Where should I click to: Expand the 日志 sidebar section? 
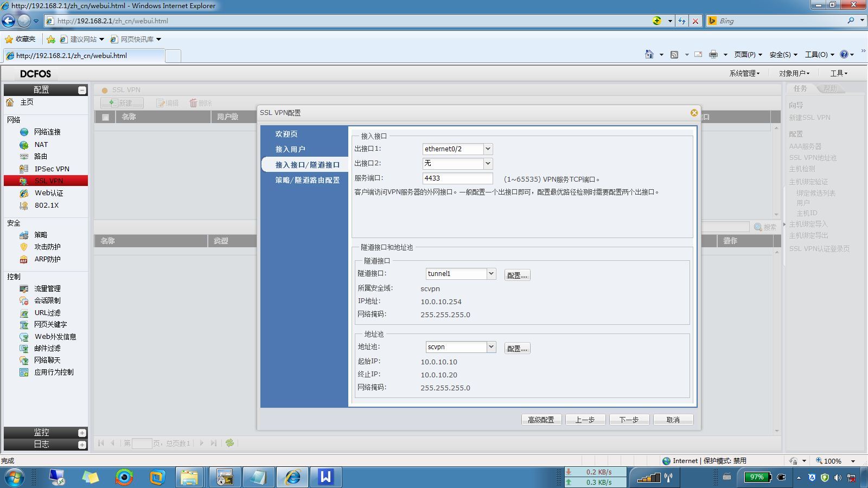(82, 445)
